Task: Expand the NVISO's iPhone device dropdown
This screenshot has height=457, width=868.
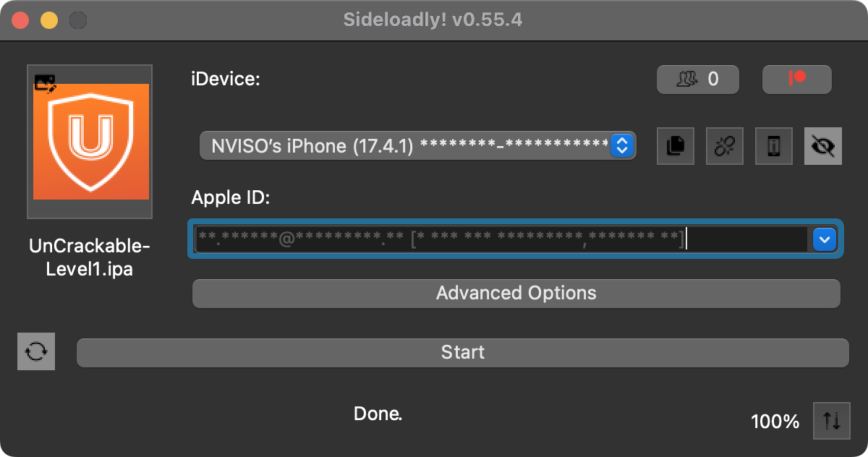Action: coord(418,146)
